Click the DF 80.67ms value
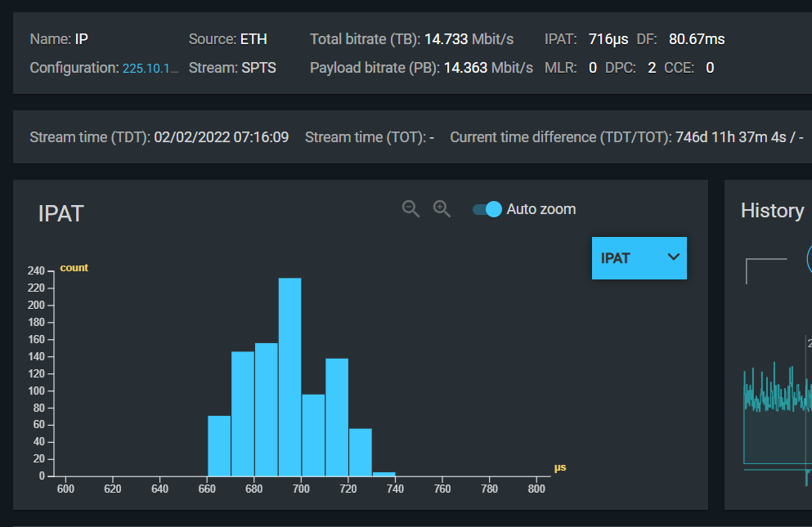Image resolution: width=812 pixels, height=527 pixels. point(696,39)
